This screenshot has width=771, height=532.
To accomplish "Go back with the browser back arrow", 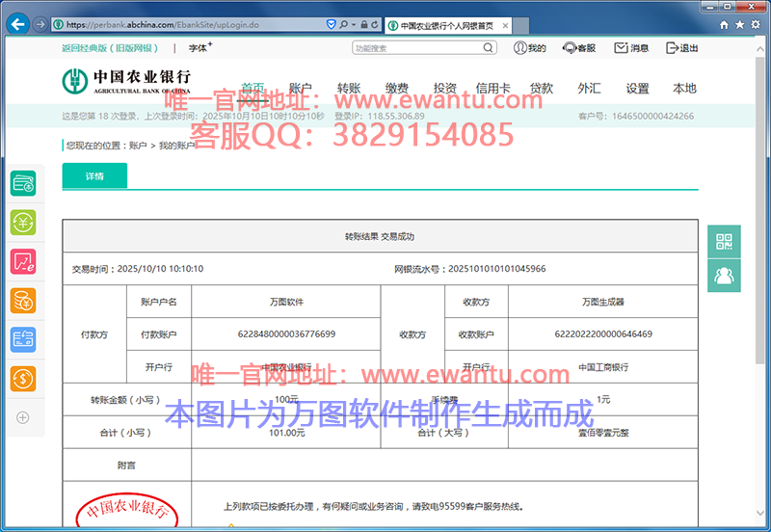I will (17, 24).
